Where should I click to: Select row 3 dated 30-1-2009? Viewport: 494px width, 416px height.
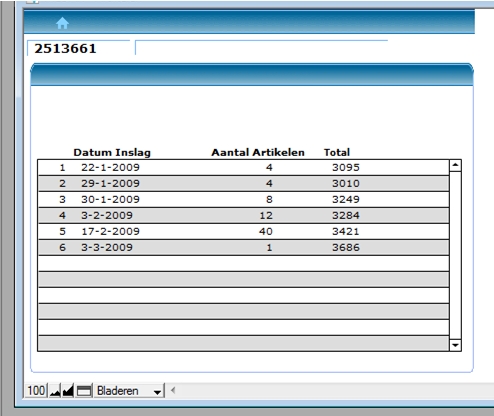tap(244, 200)
